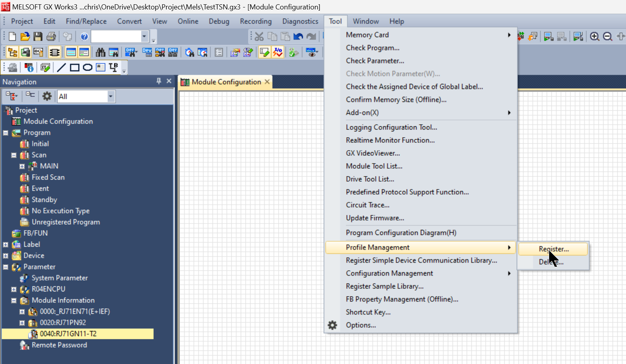This screenshot has width=626, height=364.
Task: Select Module Tool List... entry
Action: [420, 166]
